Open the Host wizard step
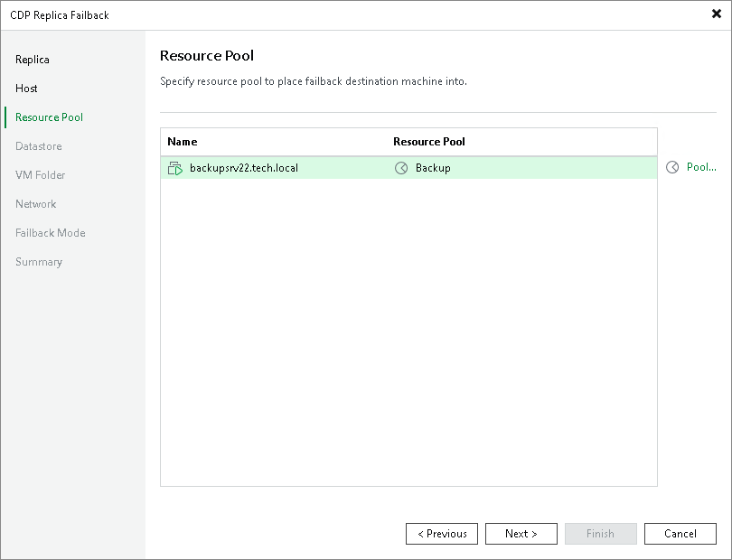Viewport: 732px width, 560px height. (x=26, y=89)
